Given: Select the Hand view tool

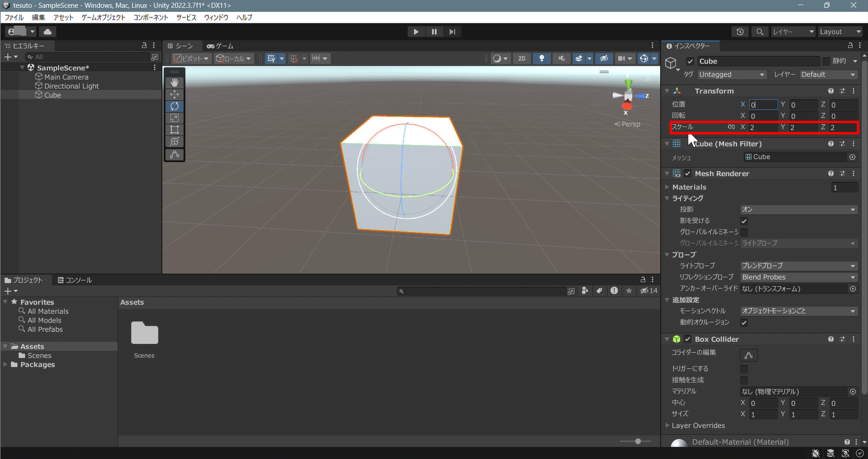Looking at the screenshot, I should 175,82.
